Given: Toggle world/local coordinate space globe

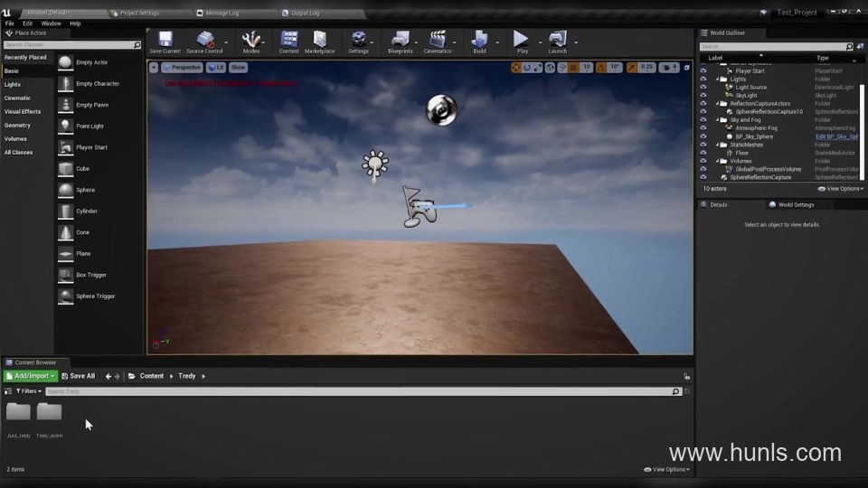Looking at the screenshot, I should [x=550, y=68].
